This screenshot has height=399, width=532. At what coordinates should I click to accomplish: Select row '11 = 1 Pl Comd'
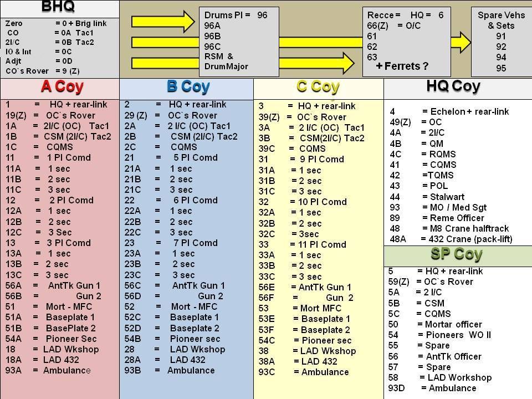click(x=48, y=158)
